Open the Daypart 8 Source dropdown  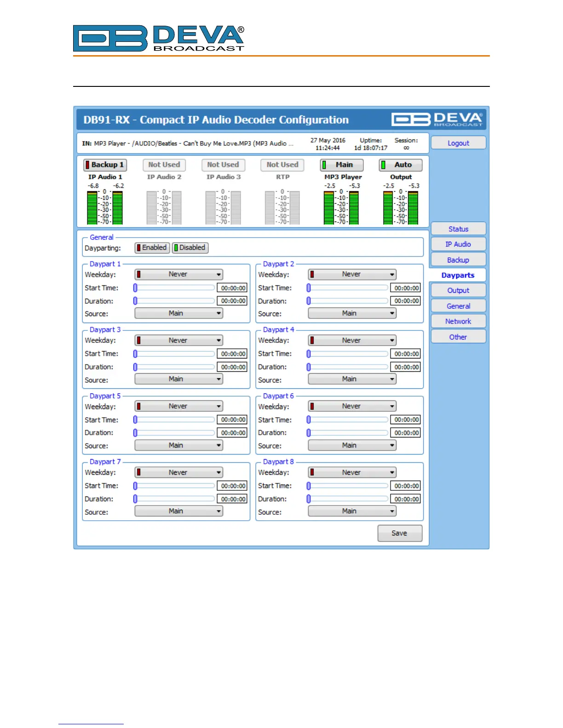(352, 511)
